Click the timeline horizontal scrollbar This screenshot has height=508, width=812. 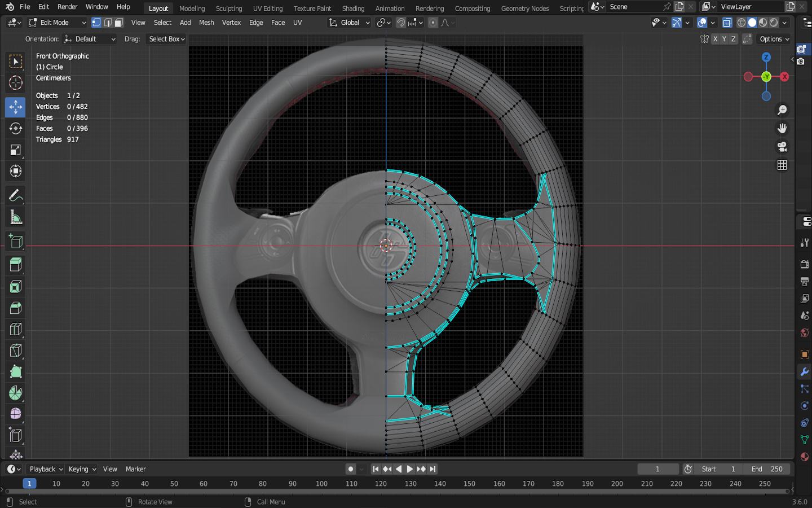(x=397, y=491)
